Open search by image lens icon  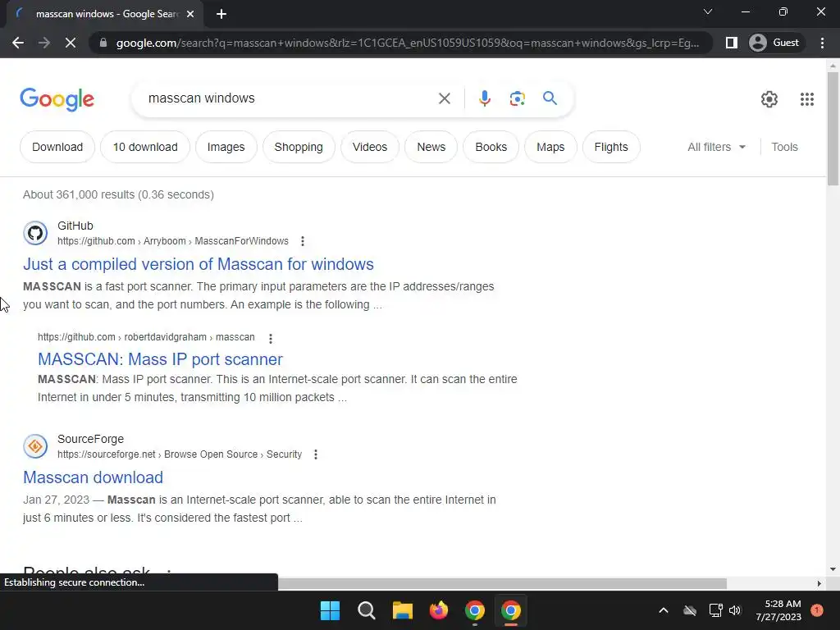(x=517, y=98)
